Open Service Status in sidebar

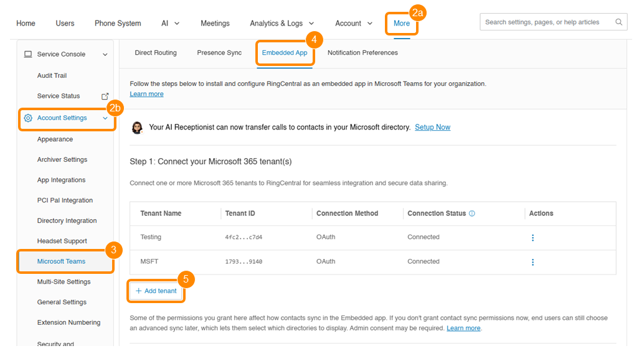(59, 96)
